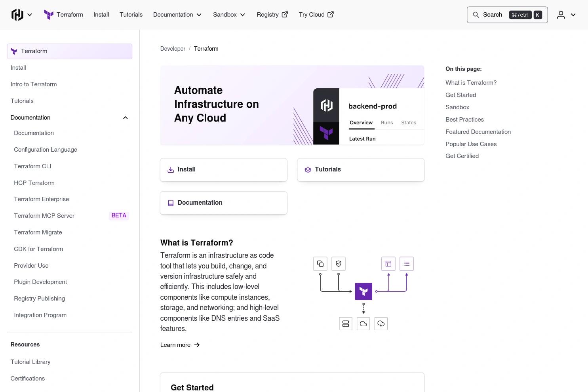Screen dimensions: 588x392
Task: Open the user account icon menu
Action: (x=561, y=15)
